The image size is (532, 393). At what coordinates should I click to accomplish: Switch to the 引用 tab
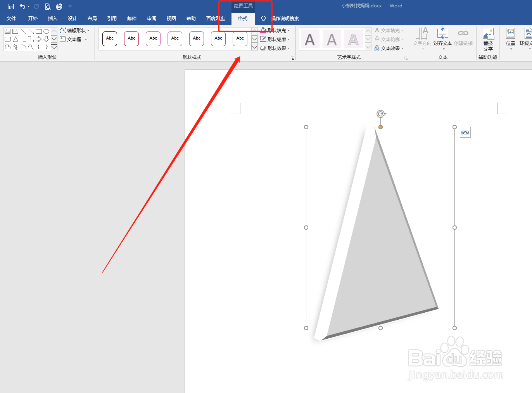(112, 19)
